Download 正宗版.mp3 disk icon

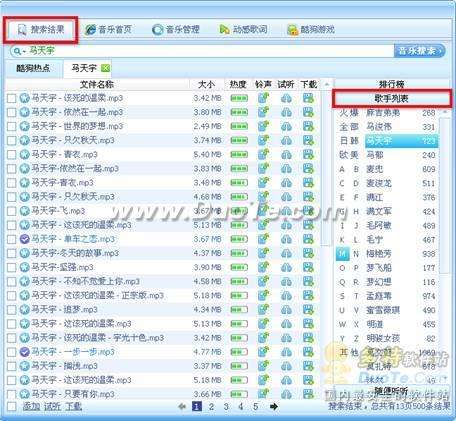(308, 295)
